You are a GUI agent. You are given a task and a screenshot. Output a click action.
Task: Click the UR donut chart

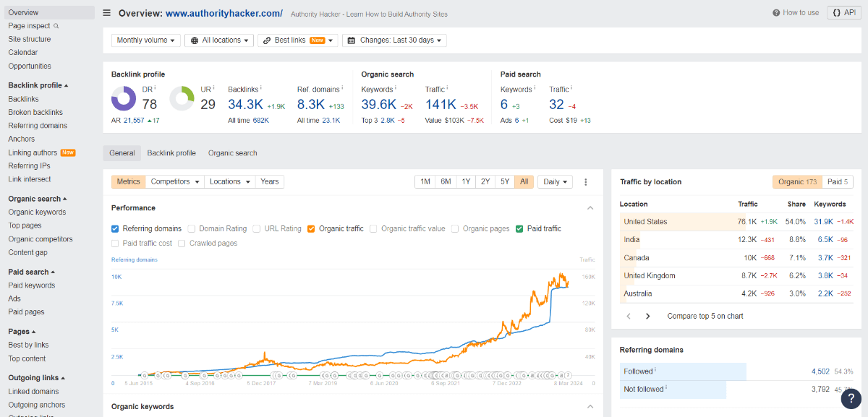click(182, 98)
